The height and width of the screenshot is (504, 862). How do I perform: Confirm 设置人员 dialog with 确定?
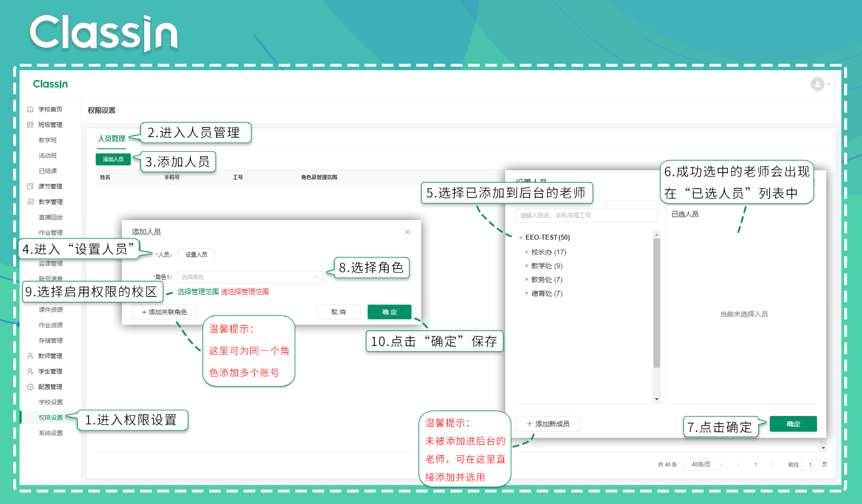793,424
